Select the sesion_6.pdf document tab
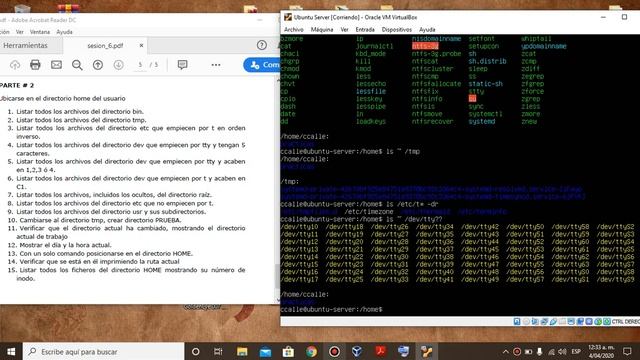The width and height of the screenshot is (640, 360). click(105, 45)
